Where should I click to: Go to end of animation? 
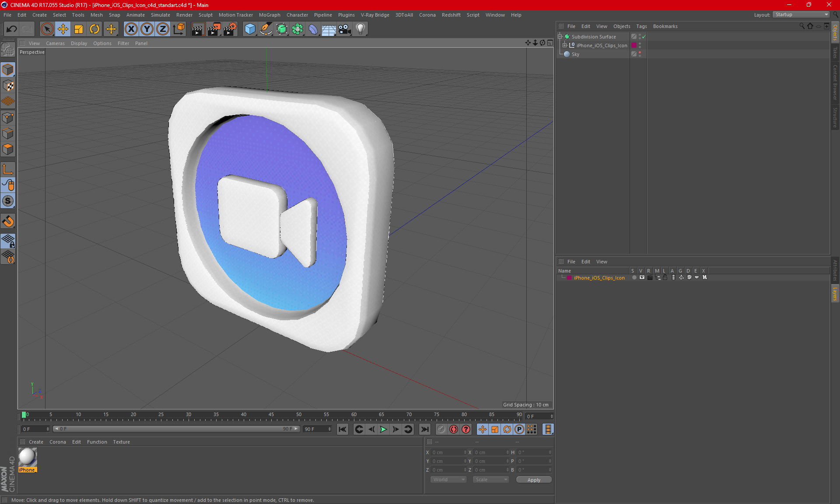coord(424,429)
